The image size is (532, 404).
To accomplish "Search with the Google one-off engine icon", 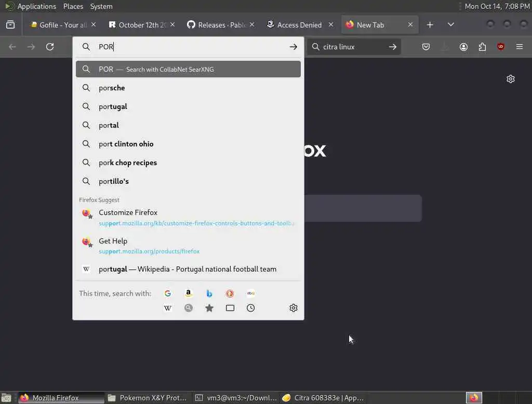I will [x=168, y=293].
